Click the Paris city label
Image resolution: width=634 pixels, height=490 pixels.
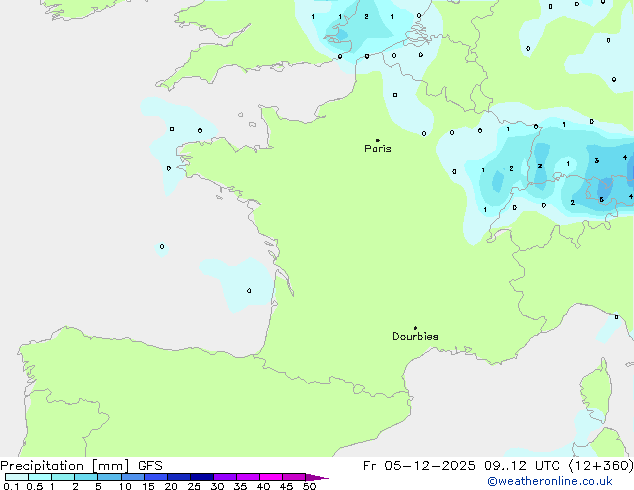378,149
